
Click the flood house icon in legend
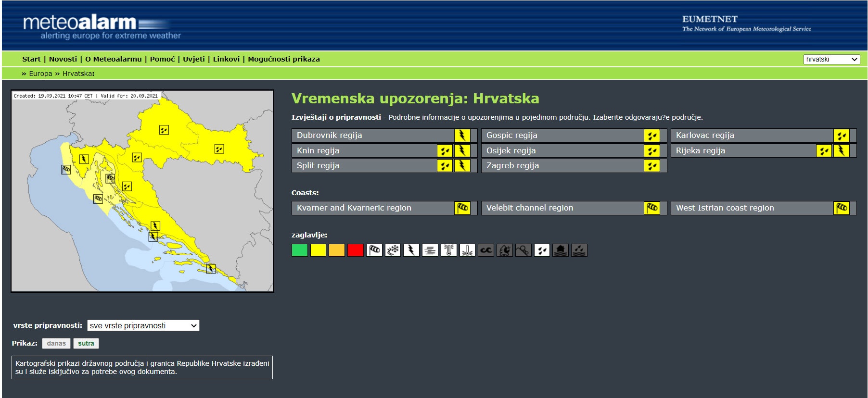[560, 250]
